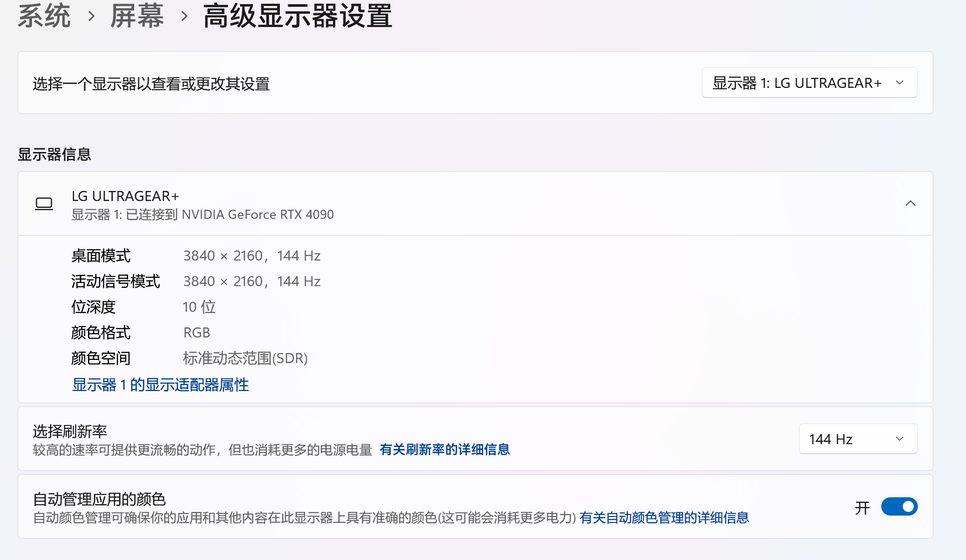Click the 显示器信息 section heading
Screen dimensions: 966x560
pyautogui.click(x=55, y=154)
